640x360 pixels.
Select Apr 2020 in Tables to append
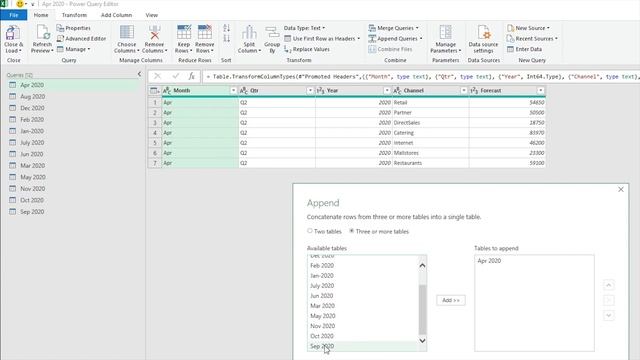tap(534, 261)
